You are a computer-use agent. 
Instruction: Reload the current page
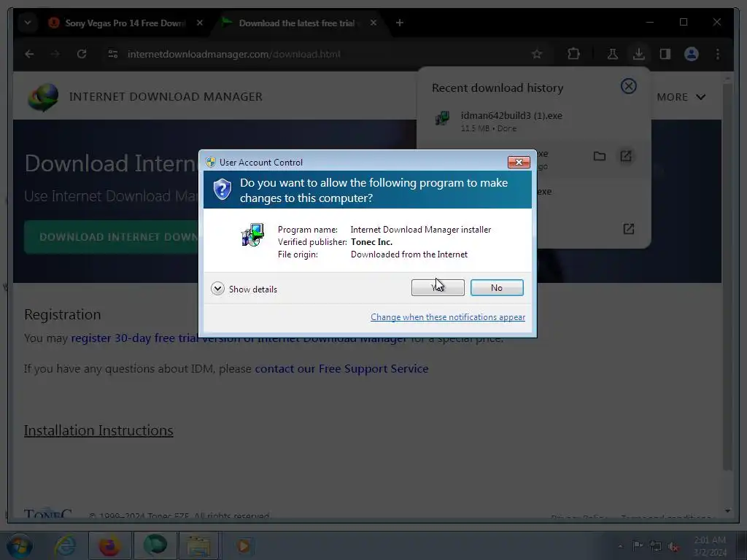82,54
